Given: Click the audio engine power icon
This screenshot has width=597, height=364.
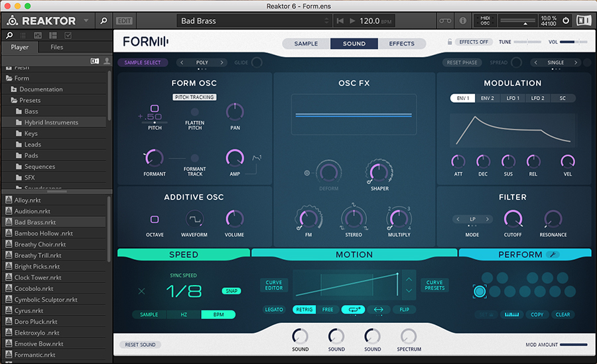Looking at the screenshot, I should pos(565,21).
